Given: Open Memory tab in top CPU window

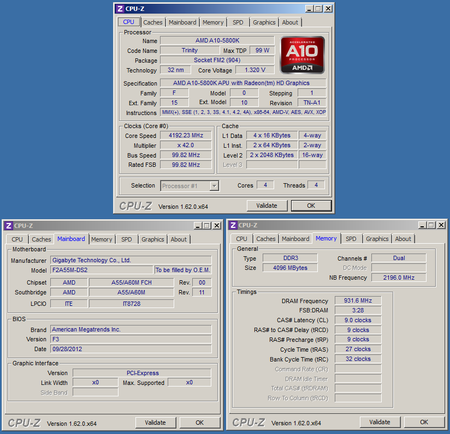Looking at the screenshot, I should [213, 22].
